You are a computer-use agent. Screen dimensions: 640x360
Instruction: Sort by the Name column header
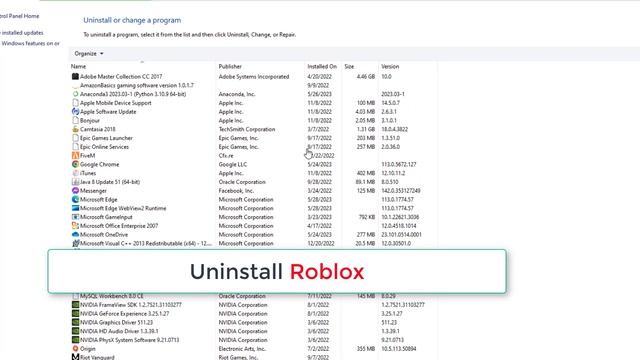[78, 66]
